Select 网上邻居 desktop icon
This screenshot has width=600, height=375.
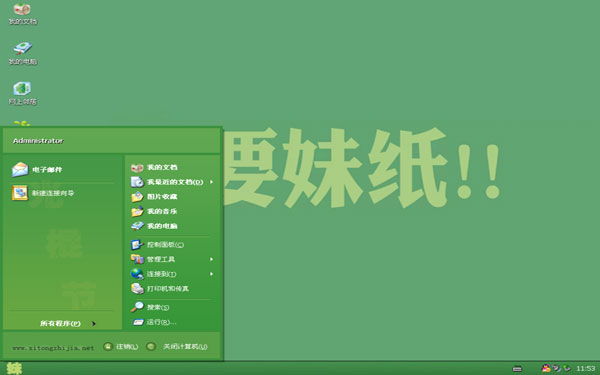(x=23, y=94)
